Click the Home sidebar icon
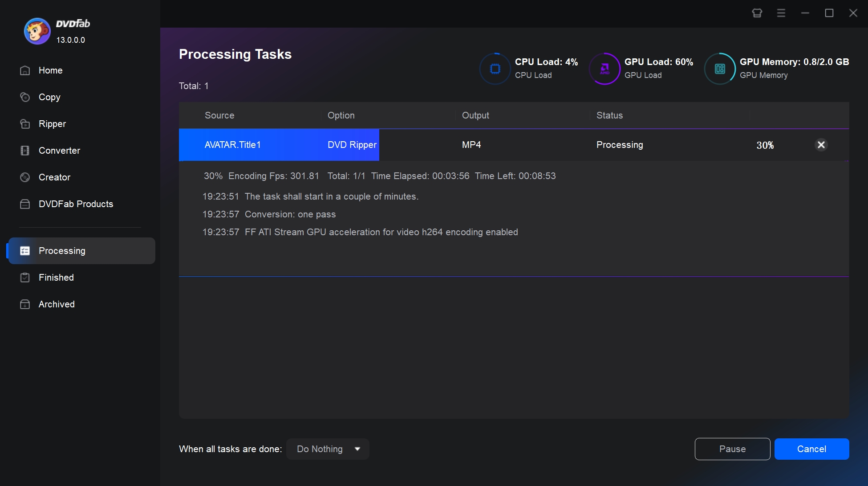868x486 pixels. pyautogui.click(x=24, y=70)
